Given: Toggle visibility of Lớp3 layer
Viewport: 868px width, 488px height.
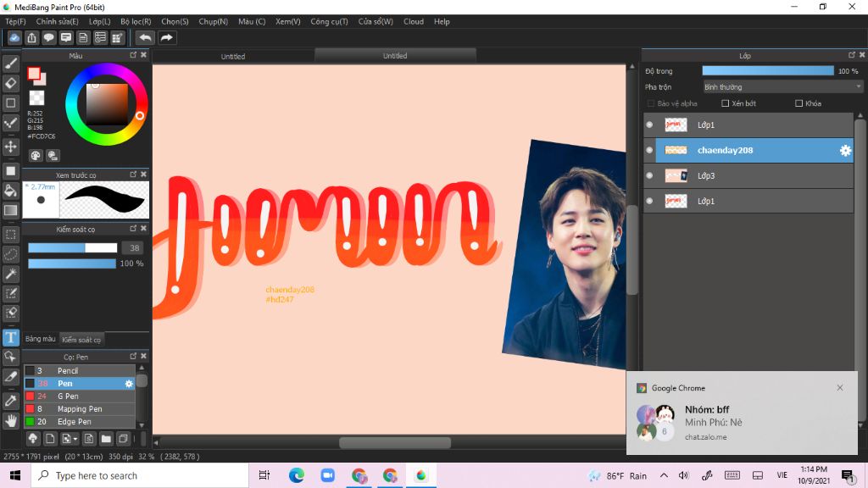Looking at the screenshot, I should click(649, 176).
